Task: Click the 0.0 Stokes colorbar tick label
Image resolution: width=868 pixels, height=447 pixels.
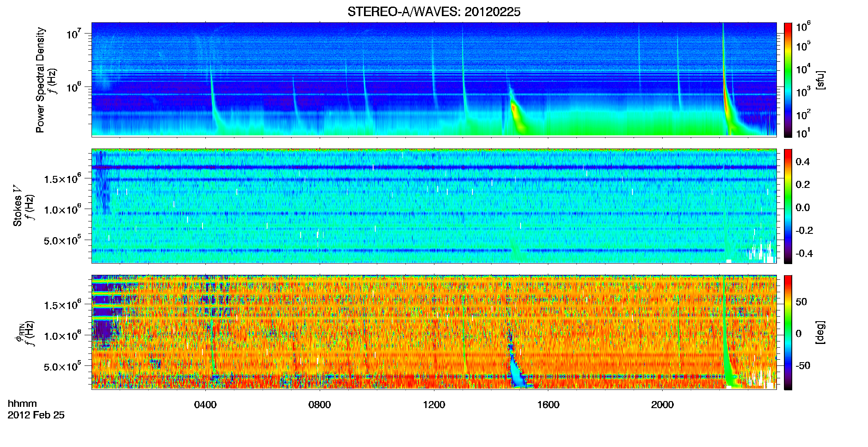Action: (x=803, y=207)
